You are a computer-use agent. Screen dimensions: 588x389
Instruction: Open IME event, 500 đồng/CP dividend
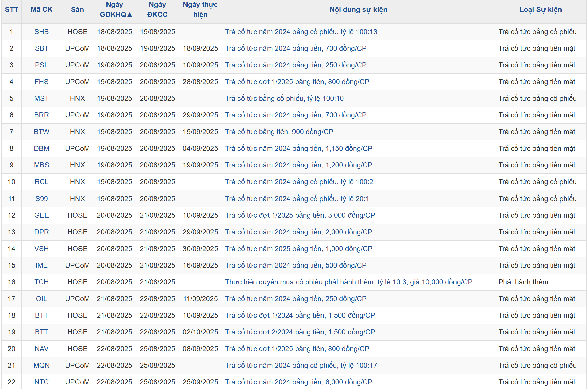(296, 265)
